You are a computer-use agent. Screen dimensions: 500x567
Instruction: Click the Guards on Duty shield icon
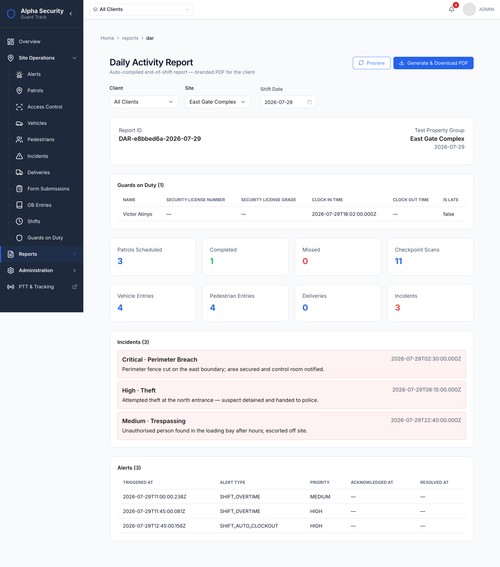(19, 238)
